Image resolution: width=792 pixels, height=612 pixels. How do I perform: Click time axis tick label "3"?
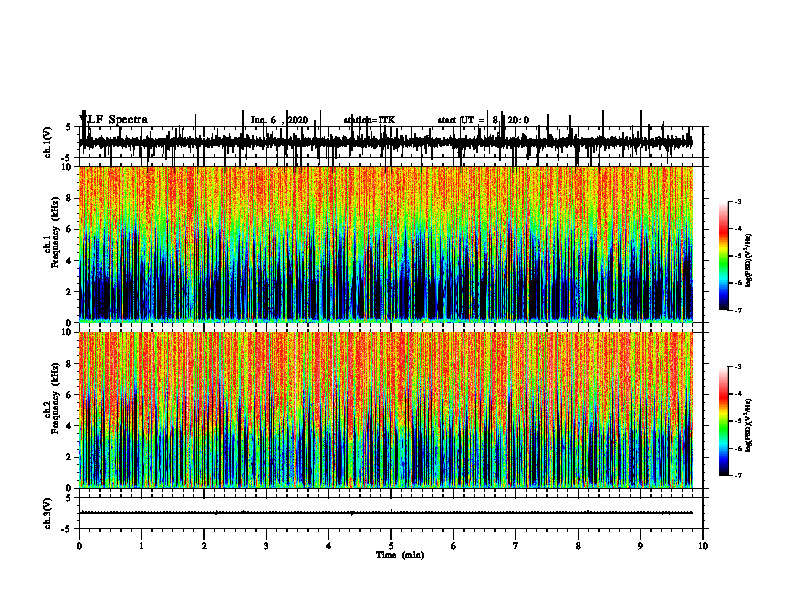point(266,546)
